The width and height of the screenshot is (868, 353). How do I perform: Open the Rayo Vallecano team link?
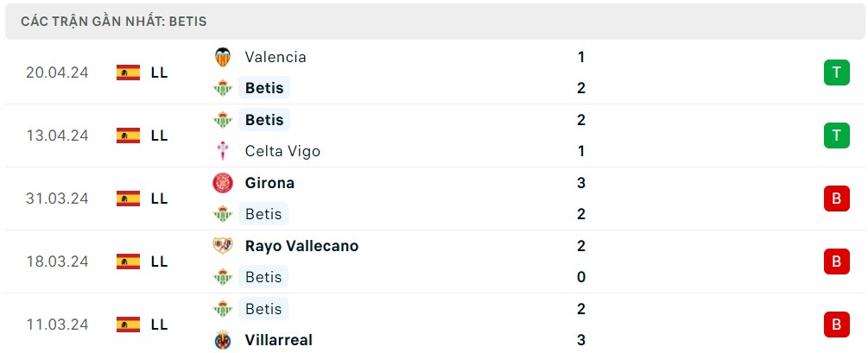pos(301,246)
